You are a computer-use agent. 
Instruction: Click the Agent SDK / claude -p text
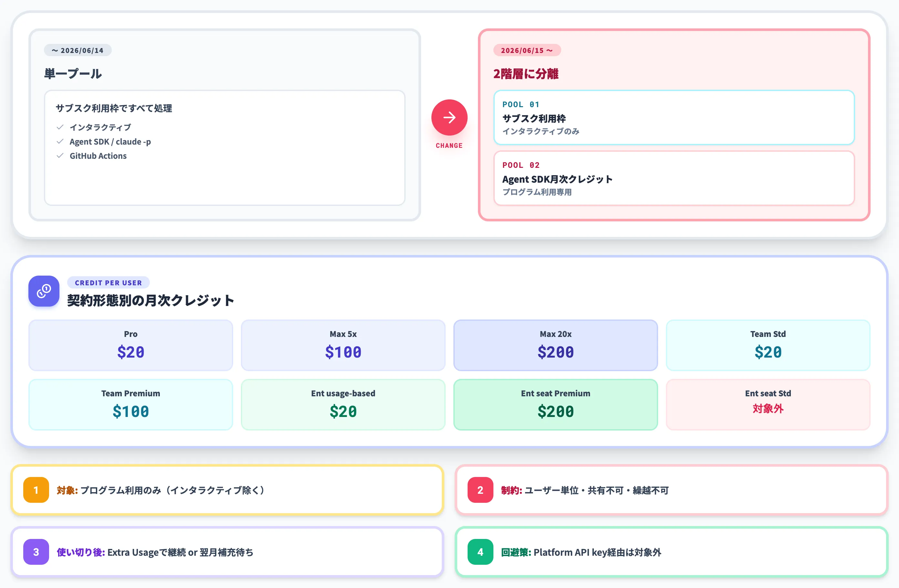[110, 142]
